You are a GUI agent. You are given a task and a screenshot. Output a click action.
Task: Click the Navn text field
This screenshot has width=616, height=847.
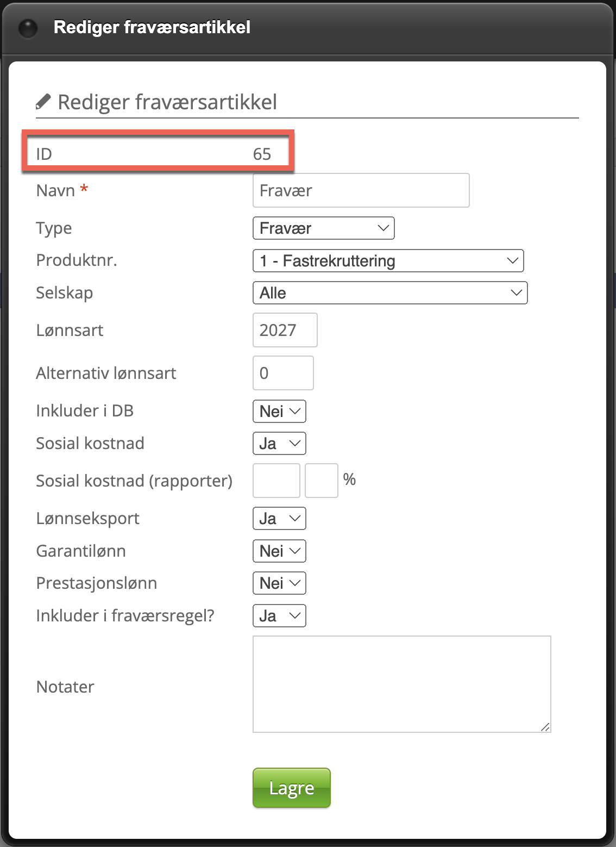361,190
